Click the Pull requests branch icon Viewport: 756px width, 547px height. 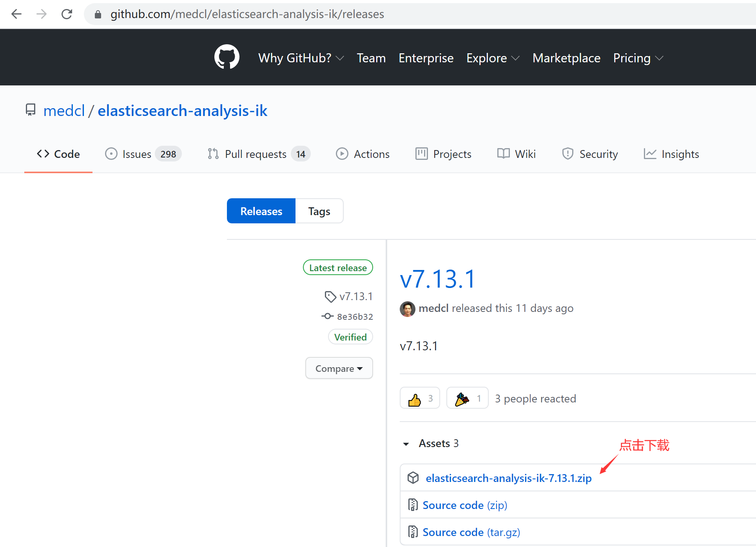tap(213, 154)
